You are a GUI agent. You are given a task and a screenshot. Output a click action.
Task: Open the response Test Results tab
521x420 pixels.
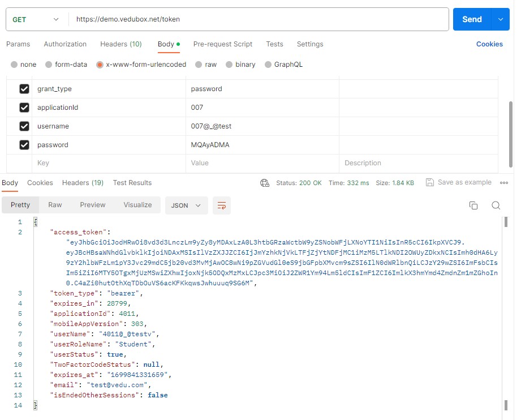(132, 183)
